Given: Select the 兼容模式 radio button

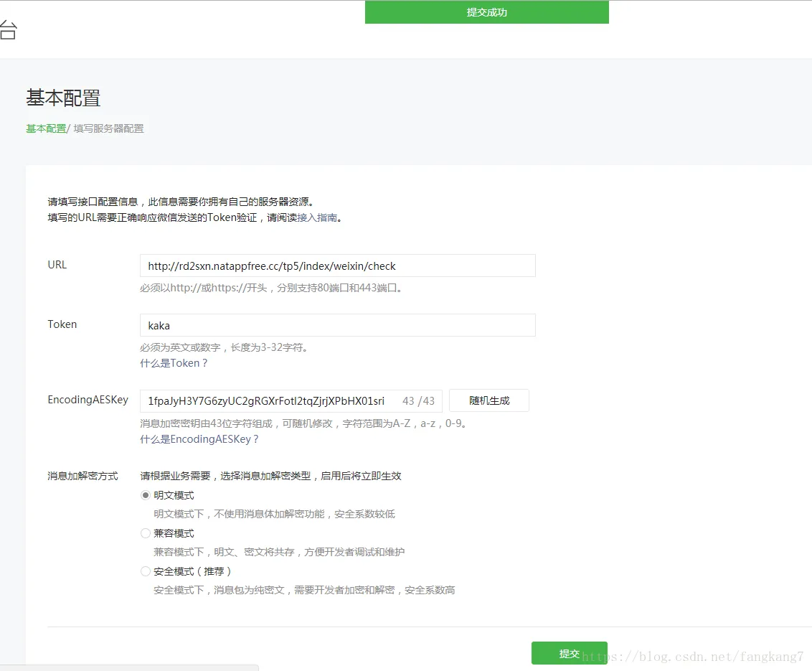Looking at the screenshot, I should coord(146,533).
